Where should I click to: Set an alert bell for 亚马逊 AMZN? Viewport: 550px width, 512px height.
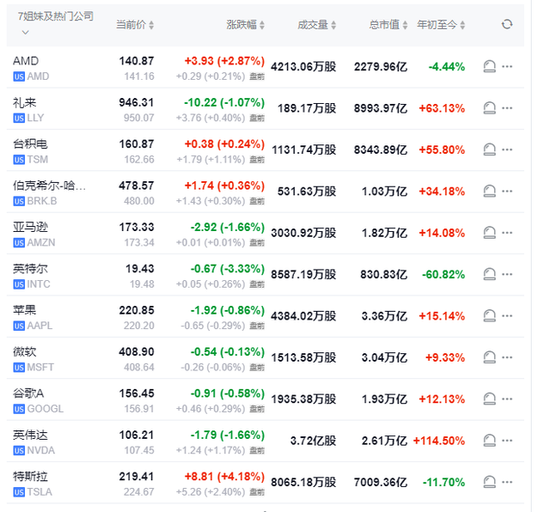pyautogui.click(x=489, y=233)
